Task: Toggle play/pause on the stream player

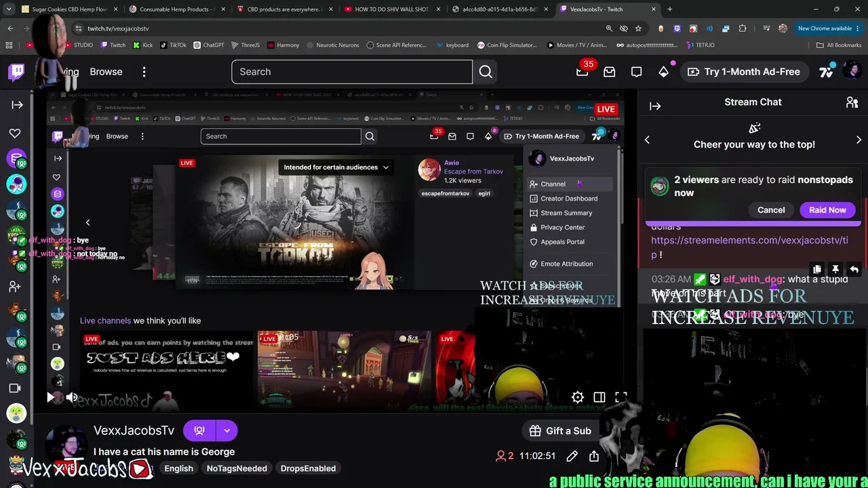Action: pos(50,398)
